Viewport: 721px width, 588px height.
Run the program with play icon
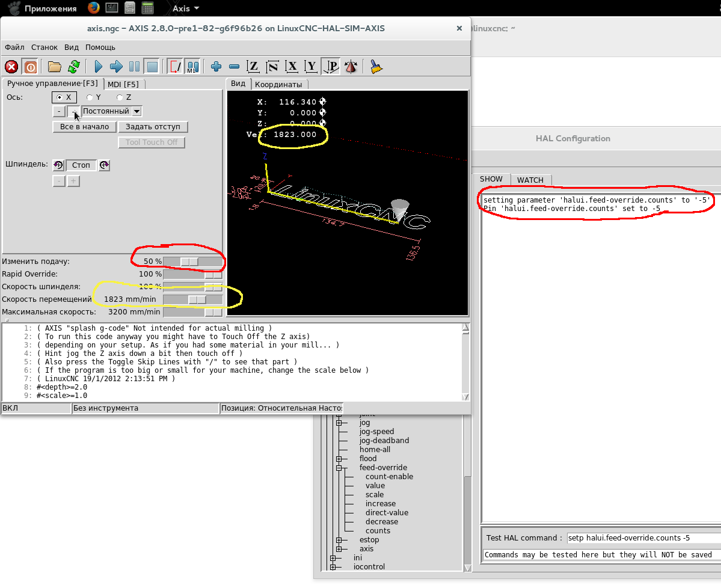(98, 67)
